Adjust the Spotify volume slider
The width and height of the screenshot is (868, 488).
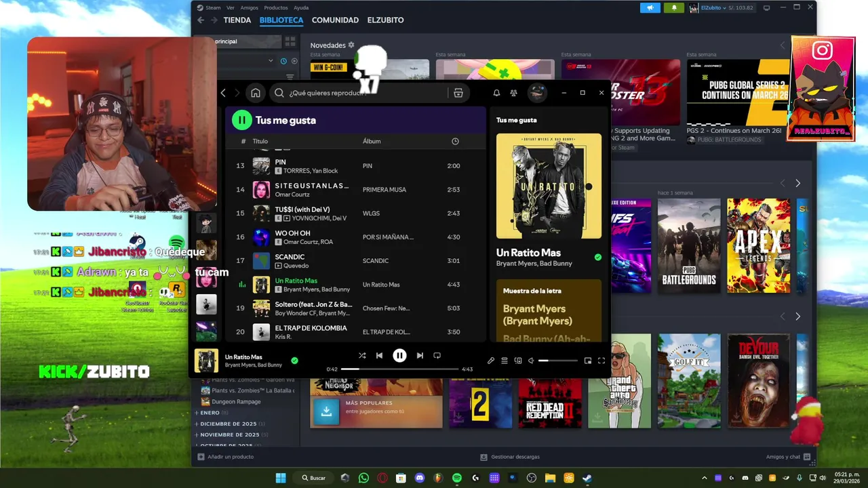[557, 361]
